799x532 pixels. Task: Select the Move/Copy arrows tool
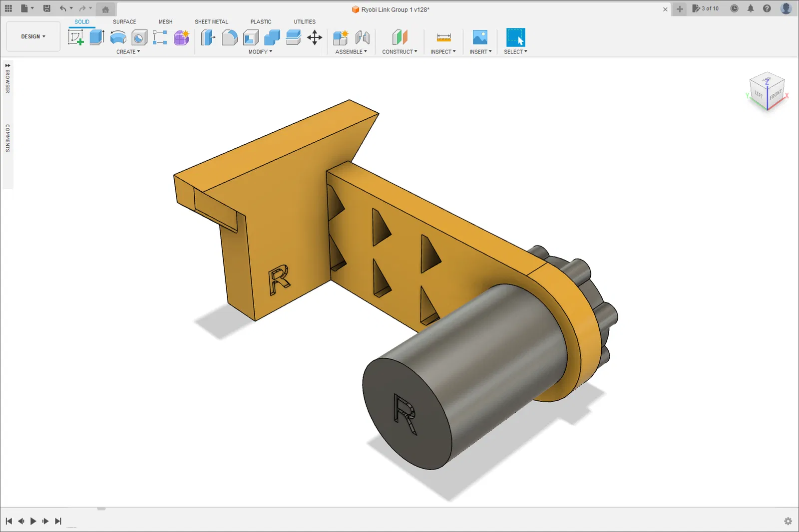pyautogui.click(x=315, y=37)
